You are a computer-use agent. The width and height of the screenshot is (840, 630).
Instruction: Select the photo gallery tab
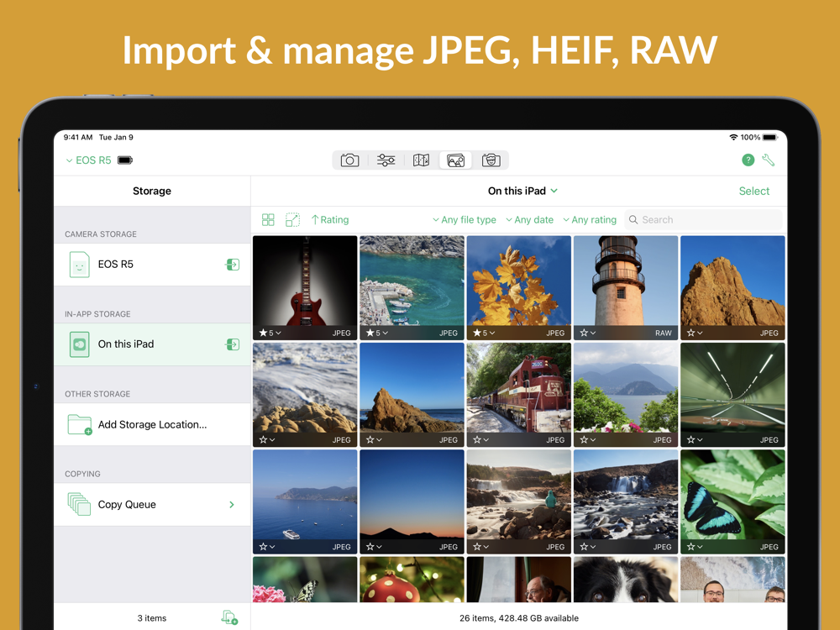click(x=456, y=160)
